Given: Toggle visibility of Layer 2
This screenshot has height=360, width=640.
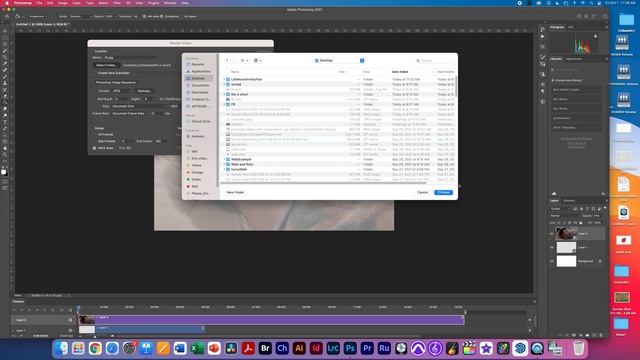Looking at the screenshot, I should click(552, 234).
